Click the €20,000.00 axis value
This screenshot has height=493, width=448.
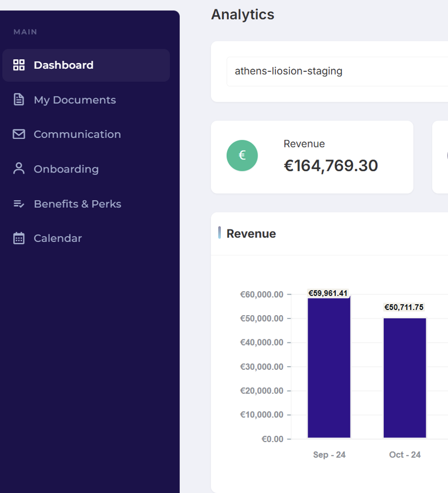pos(262,391)
